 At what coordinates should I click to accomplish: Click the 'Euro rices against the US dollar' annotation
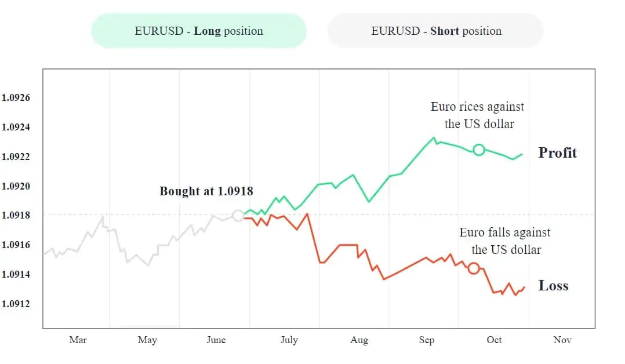click(477, 115)
